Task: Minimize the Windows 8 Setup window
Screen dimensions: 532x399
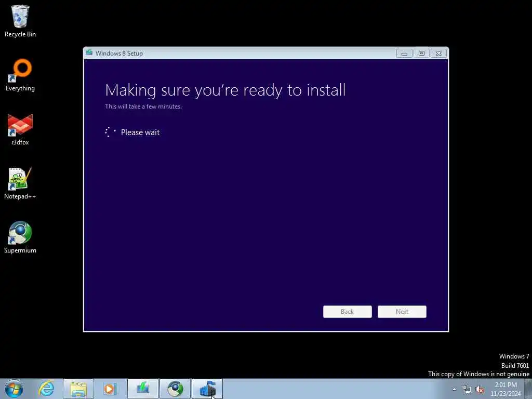Action: click(x=404, y=54)
